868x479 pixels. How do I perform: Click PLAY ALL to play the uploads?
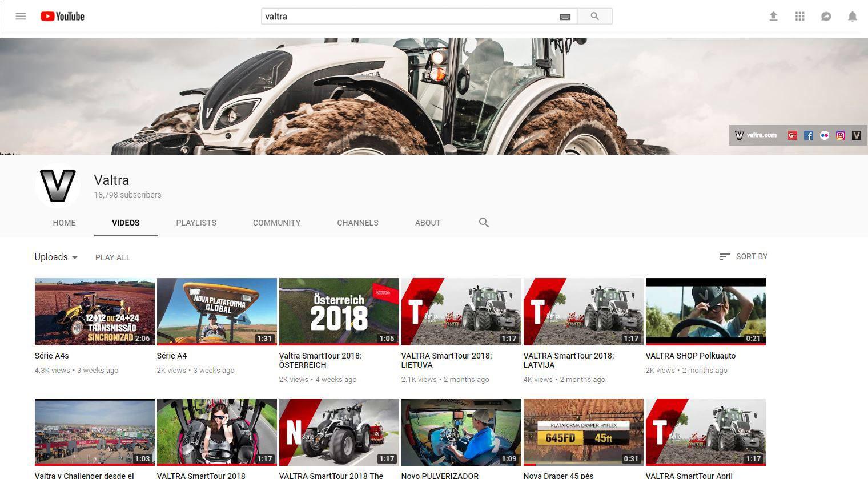pyautogui.click(x=112, y=257)
